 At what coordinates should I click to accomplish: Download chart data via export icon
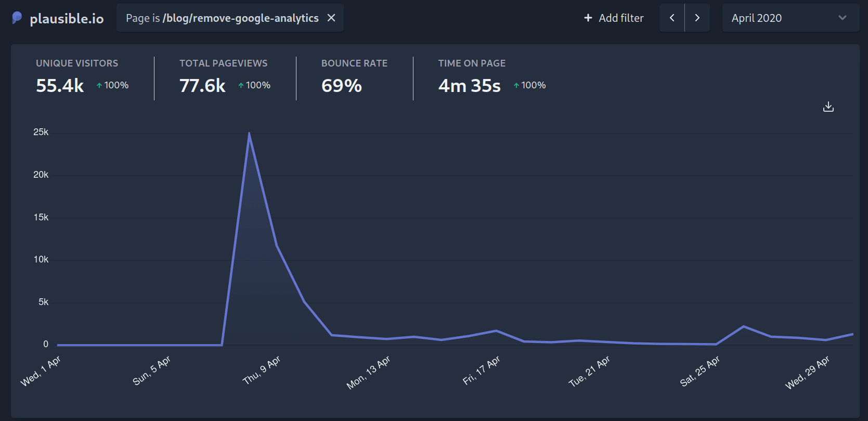coord(828,107)
